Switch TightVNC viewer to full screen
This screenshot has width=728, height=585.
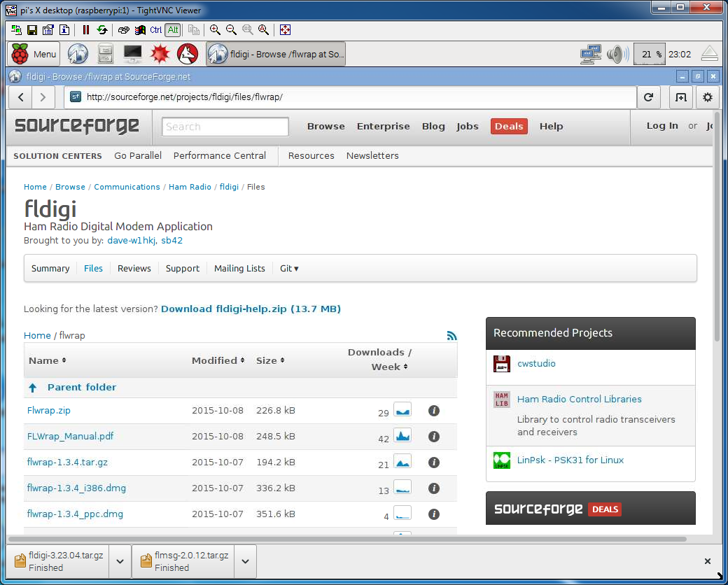tap(285, 30)
